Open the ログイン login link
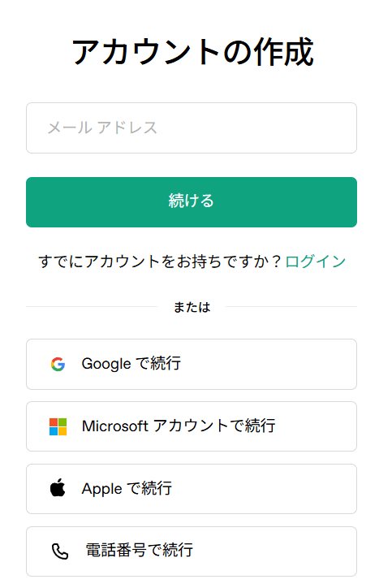This screenshot has width=379, height=588. click(x=315, y=262)
